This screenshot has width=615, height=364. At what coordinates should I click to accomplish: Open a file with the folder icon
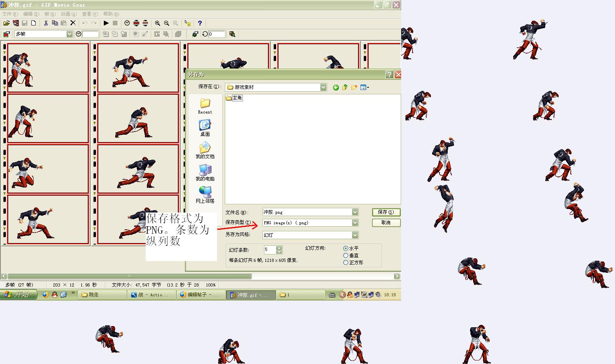(6, 23)
